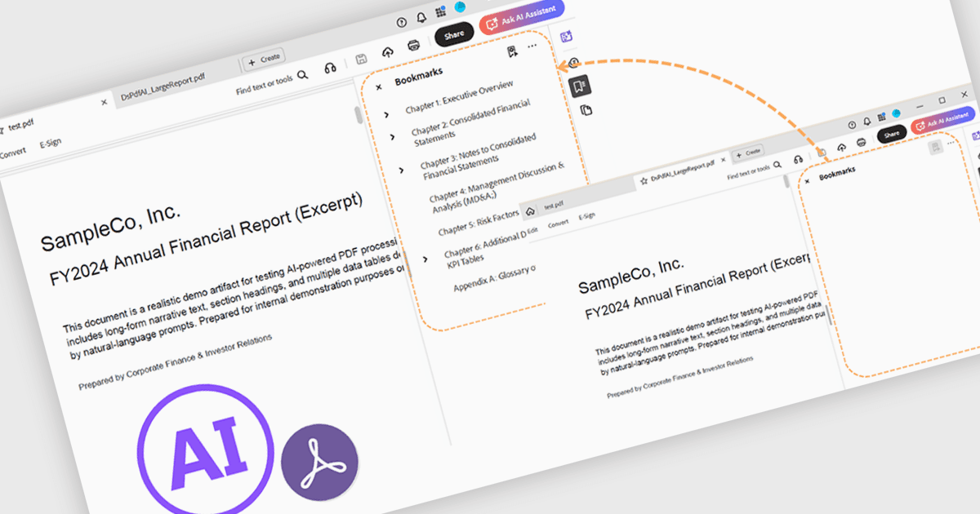
Task: Open the three-dot menu atop the left Bookmarks panel
Action: (532, 47)
